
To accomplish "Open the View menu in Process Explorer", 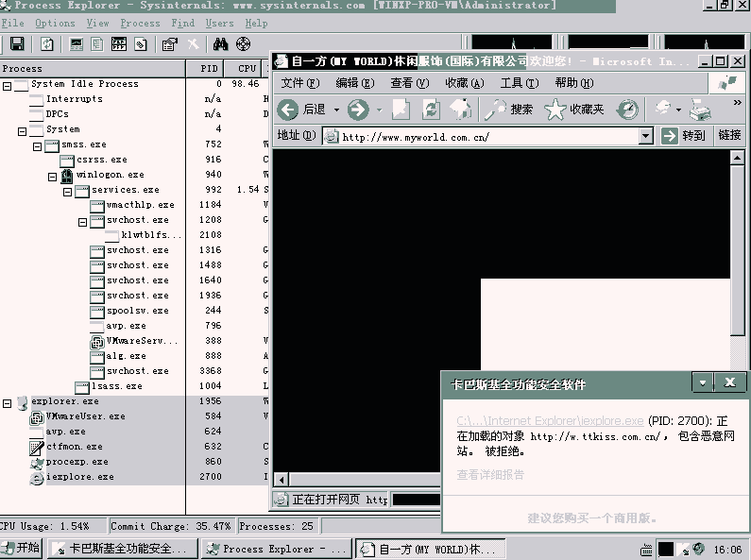I will [97, 23].
